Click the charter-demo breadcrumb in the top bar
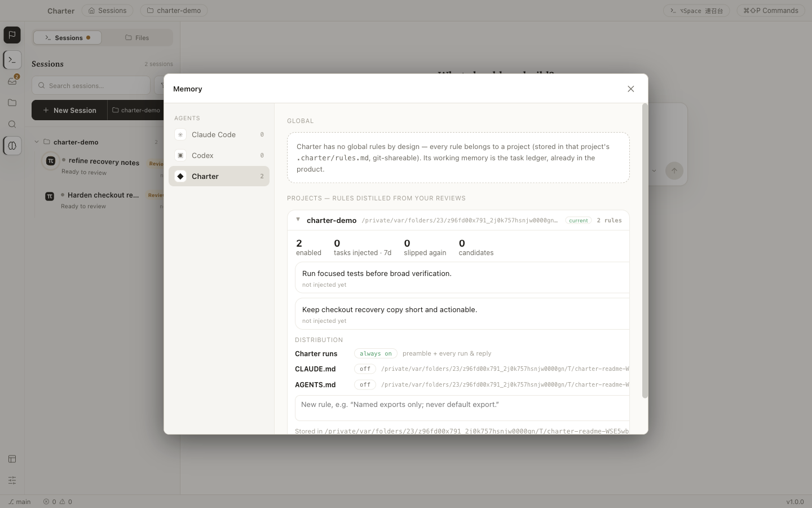Viewport: 812px width, 508px height. click(174, 10)
